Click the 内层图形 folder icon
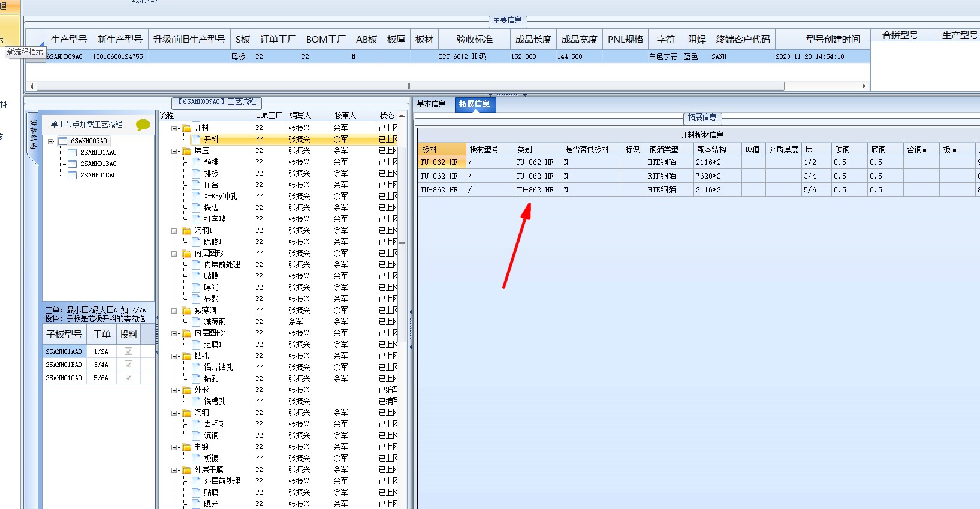Screen dimensions: 980x509 tap(186, 254)
